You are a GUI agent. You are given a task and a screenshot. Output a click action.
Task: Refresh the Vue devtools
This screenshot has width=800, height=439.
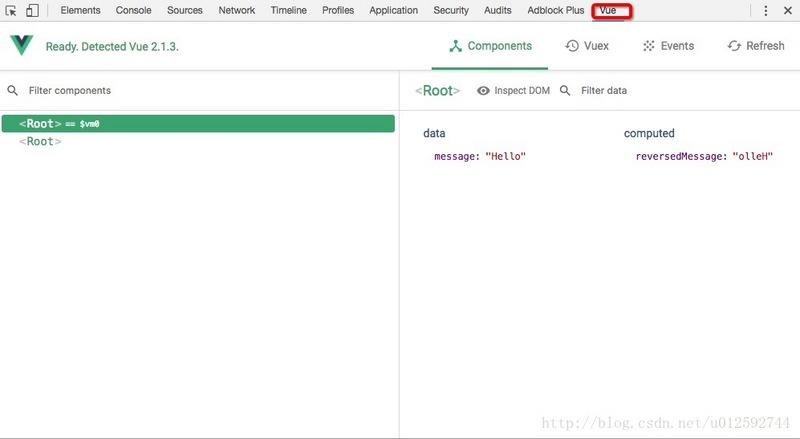coord(756,46)
